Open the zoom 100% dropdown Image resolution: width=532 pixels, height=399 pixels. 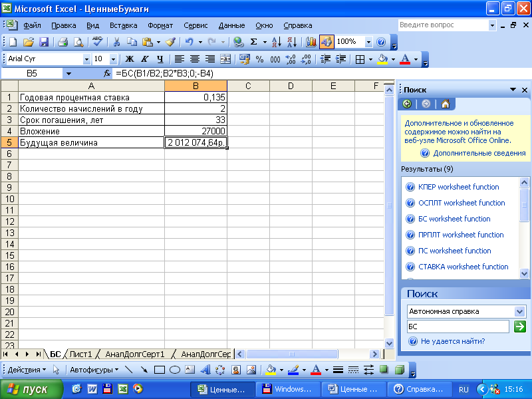click(368, 42)
